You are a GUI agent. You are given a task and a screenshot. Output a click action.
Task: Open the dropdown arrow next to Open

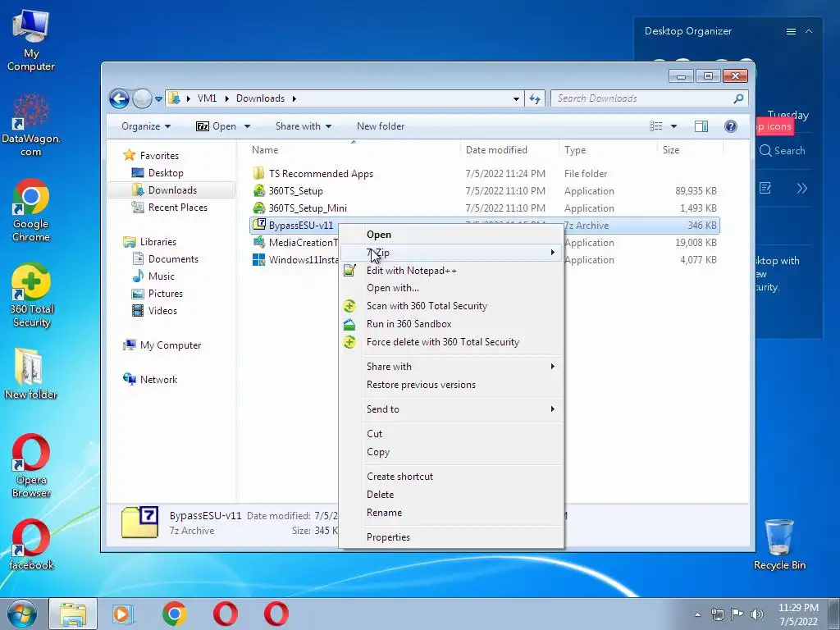point(248,126)
